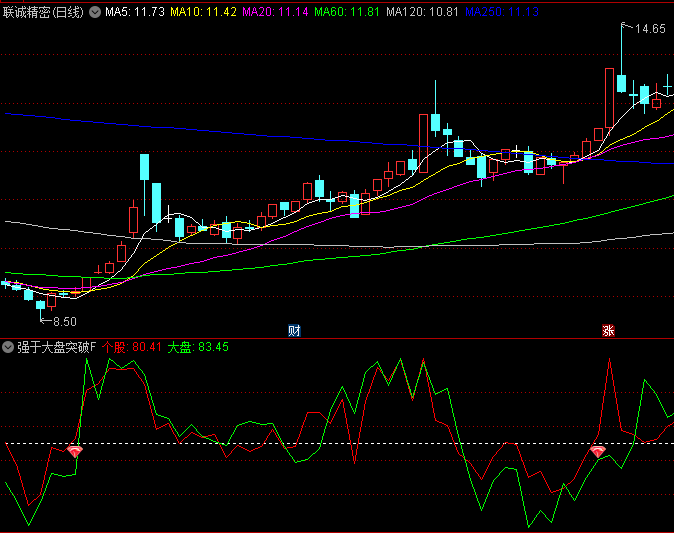Click the second red diamond breakout signal

[598, 451]
